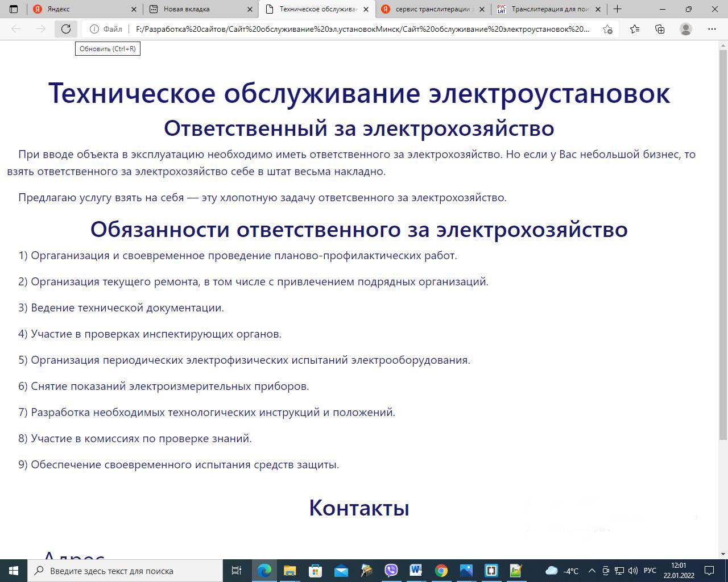Click the file info icon in address bar

click(x=94, y=29)
